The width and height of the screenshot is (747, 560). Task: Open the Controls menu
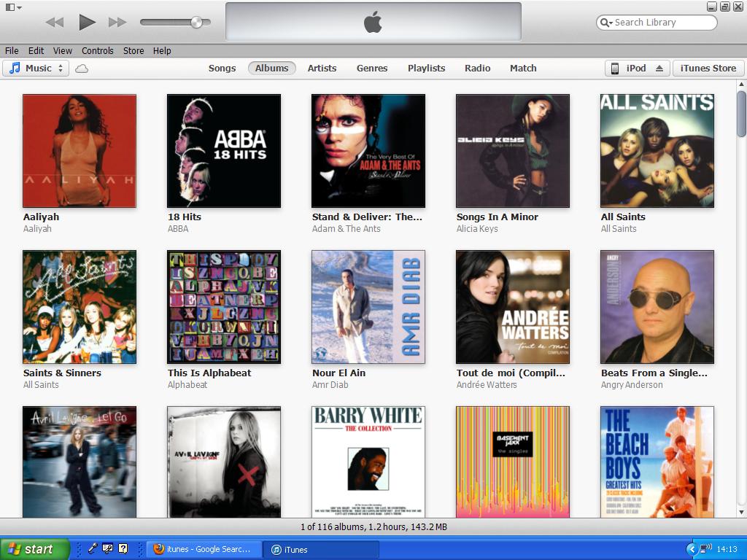pos(97,51)
